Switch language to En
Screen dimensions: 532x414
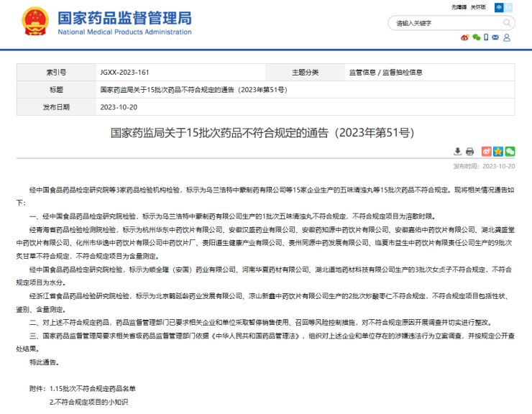coord(507,6)
